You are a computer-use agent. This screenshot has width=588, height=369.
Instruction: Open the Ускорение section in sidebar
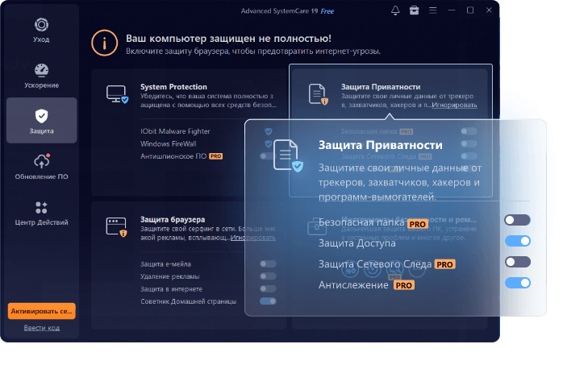pyautogui.click(x=41, y=76)
